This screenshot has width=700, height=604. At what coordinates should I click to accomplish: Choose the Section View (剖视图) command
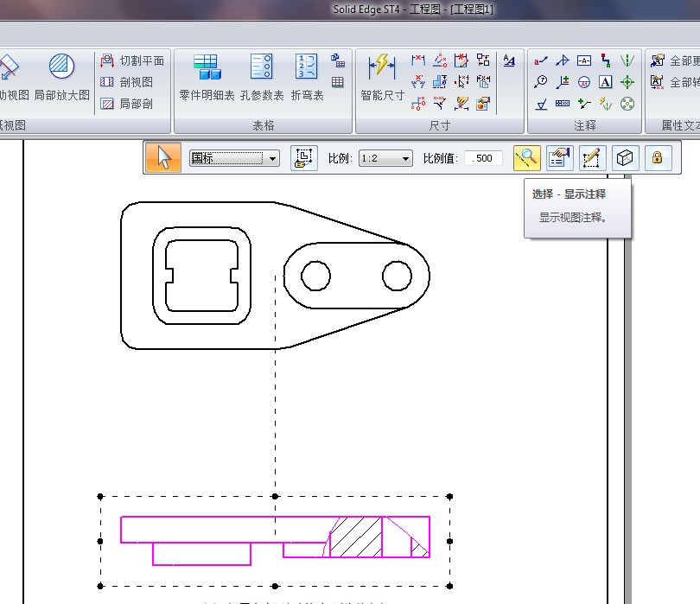(x=127, y=82)
